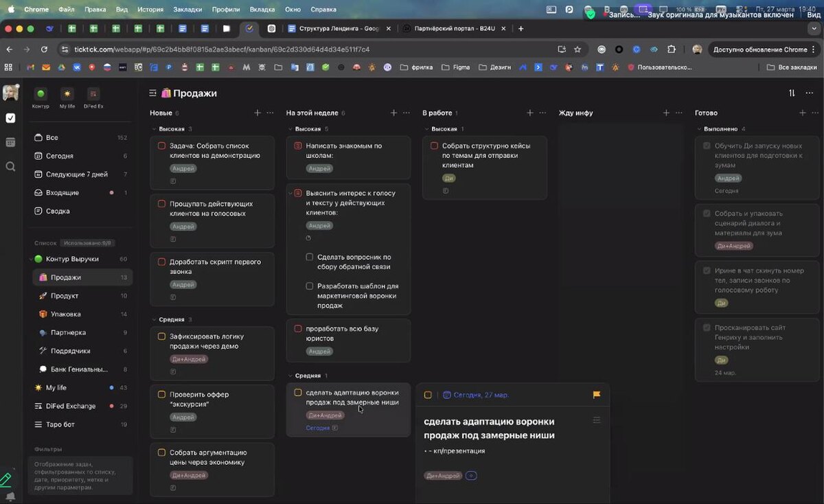Bookmark this page with the star icon
824x504 pixels.
coord(577,49)
